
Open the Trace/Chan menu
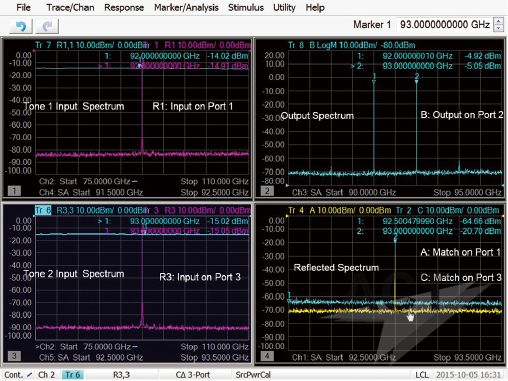tap(70, 7)
